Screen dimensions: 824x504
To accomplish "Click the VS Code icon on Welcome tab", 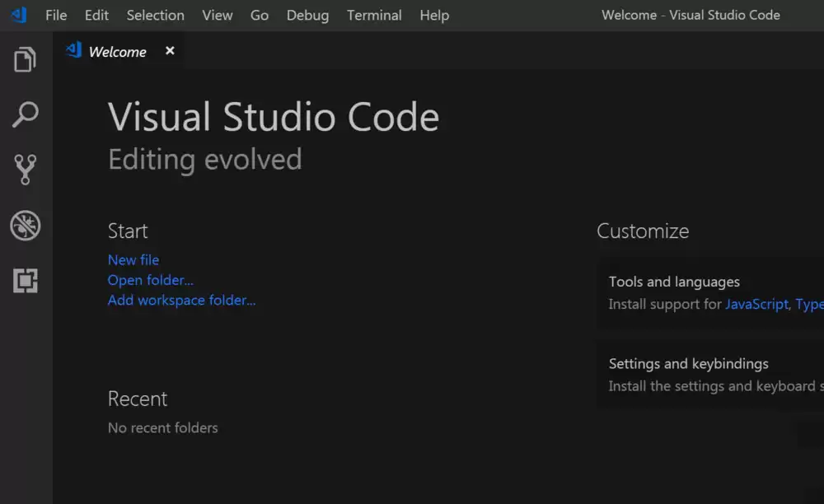I will click(x=75, y=50).
